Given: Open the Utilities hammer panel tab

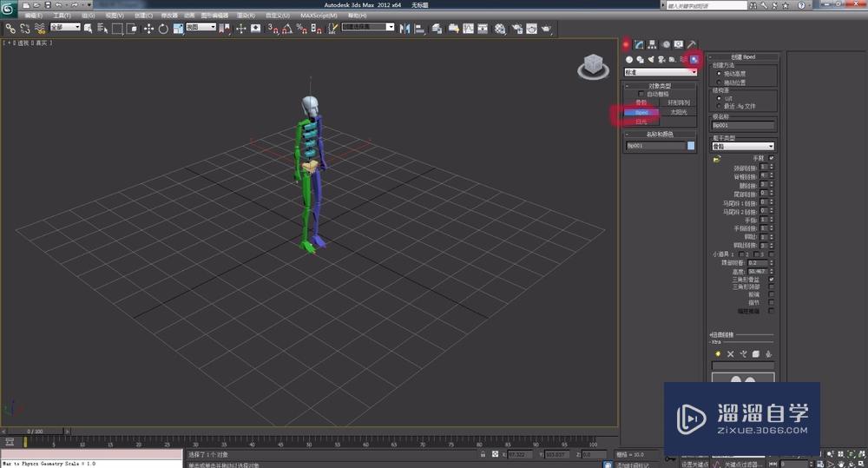Looking at the screenshot, I should click(x=692, y=44).
